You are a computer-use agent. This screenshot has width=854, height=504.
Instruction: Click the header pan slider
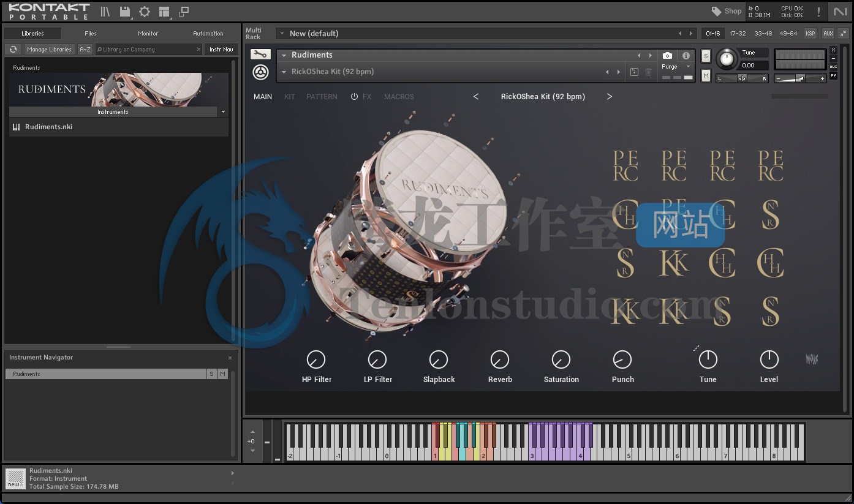tap(742, 78)
